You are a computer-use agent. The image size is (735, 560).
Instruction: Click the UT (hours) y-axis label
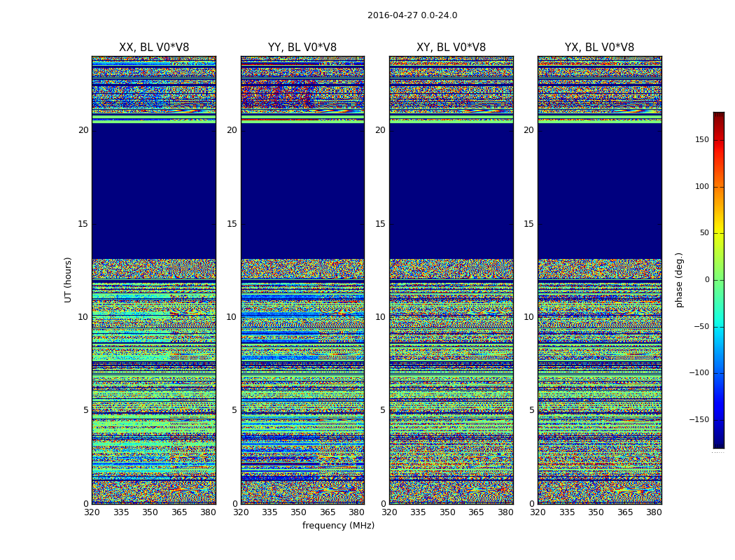pyautogui.click(x=69, y=279)
